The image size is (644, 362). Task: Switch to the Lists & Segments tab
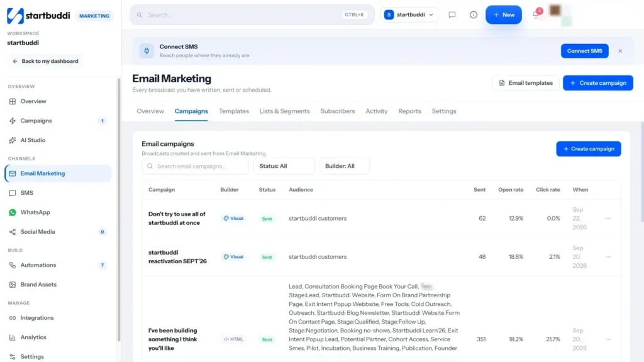284,111
